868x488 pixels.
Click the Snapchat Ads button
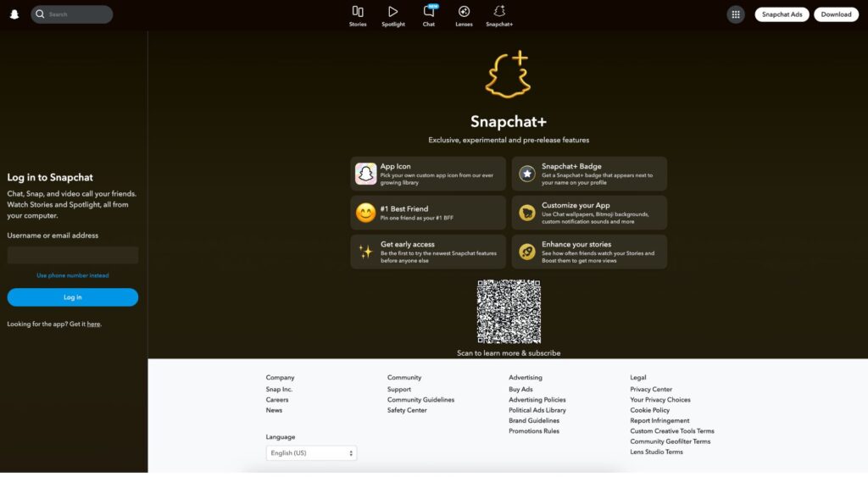[x=782, y=14]
